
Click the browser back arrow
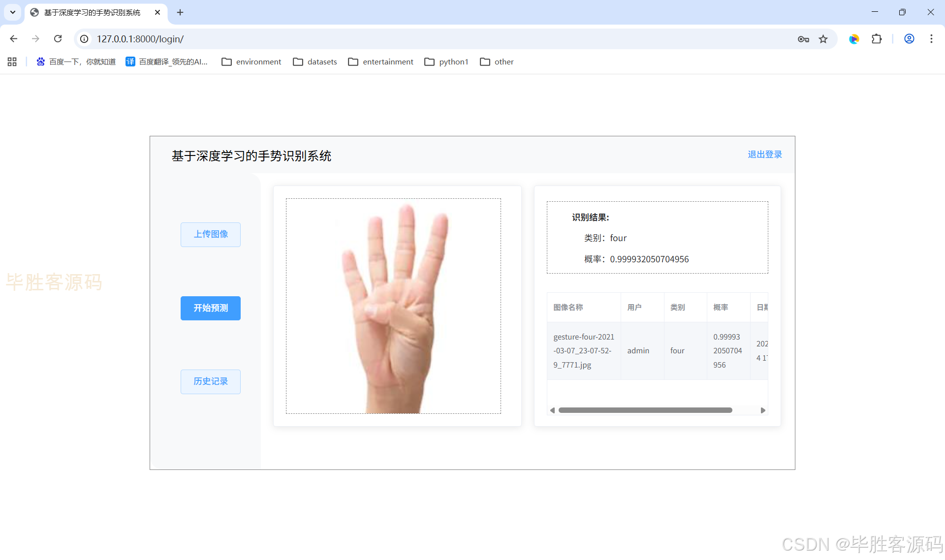[x=14, y=39]
